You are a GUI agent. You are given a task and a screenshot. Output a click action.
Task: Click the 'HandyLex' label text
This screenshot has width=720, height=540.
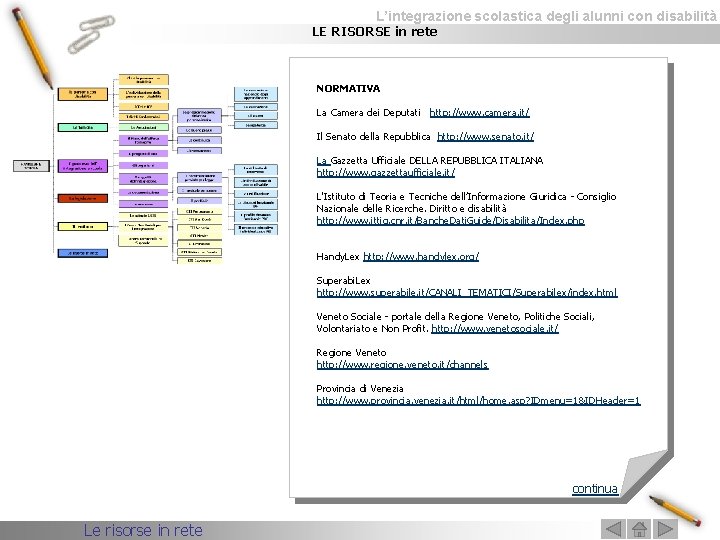tap(338, 256)
